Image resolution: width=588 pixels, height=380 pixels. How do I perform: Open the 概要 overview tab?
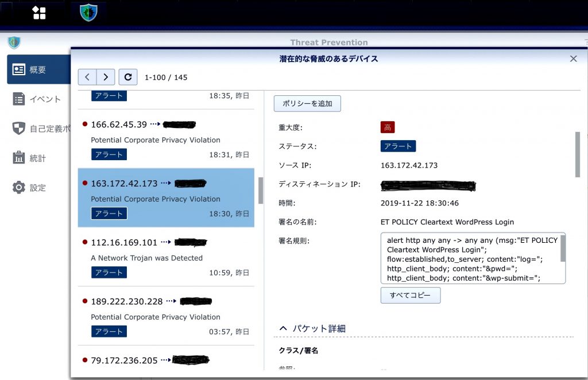(x=38, y=69)
